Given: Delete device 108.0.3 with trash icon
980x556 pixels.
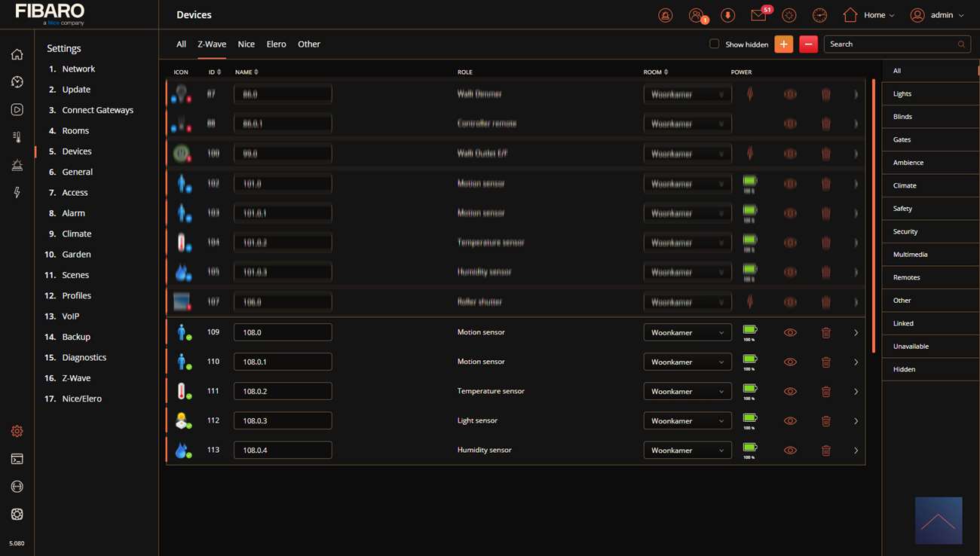Looking at the screenshot, I should click(825, 421).
